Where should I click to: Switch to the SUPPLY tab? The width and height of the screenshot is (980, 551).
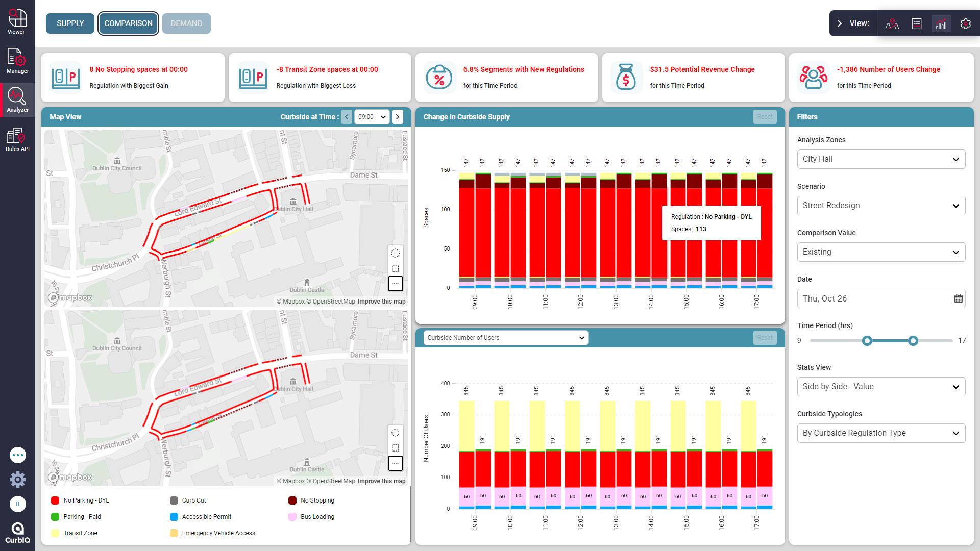70,23
